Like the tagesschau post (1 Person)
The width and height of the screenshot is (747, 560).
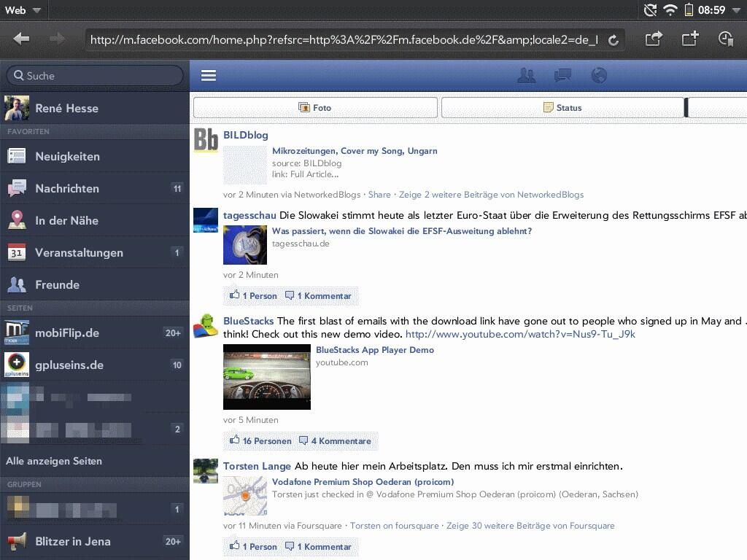coord(253,296)
